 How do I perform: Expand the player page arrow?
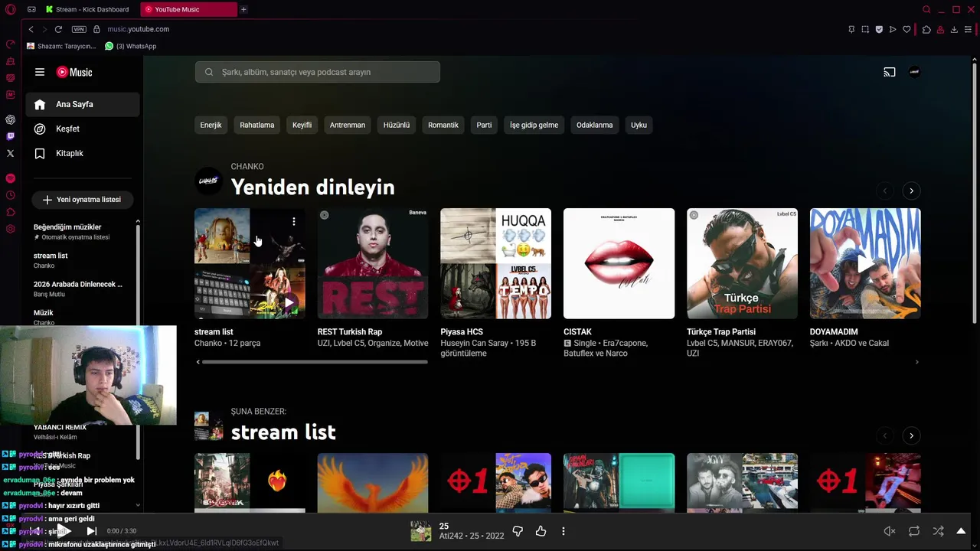961,531
